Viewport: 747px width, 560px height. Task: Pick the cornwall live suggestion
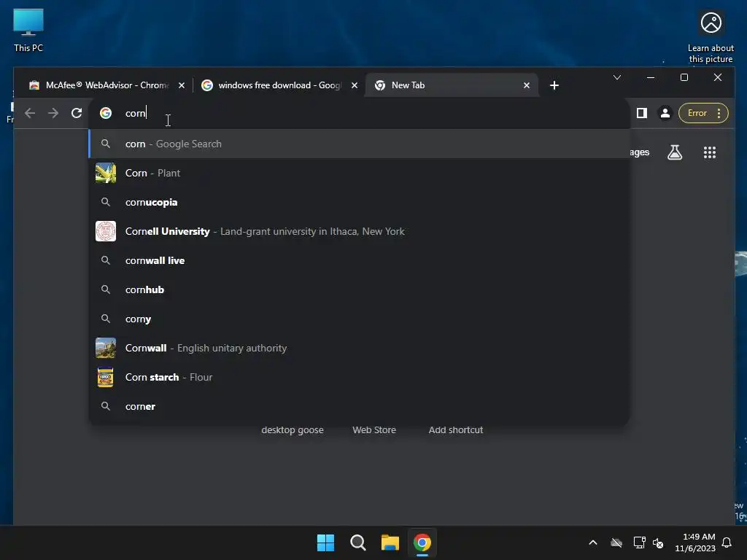click(359, 260)
